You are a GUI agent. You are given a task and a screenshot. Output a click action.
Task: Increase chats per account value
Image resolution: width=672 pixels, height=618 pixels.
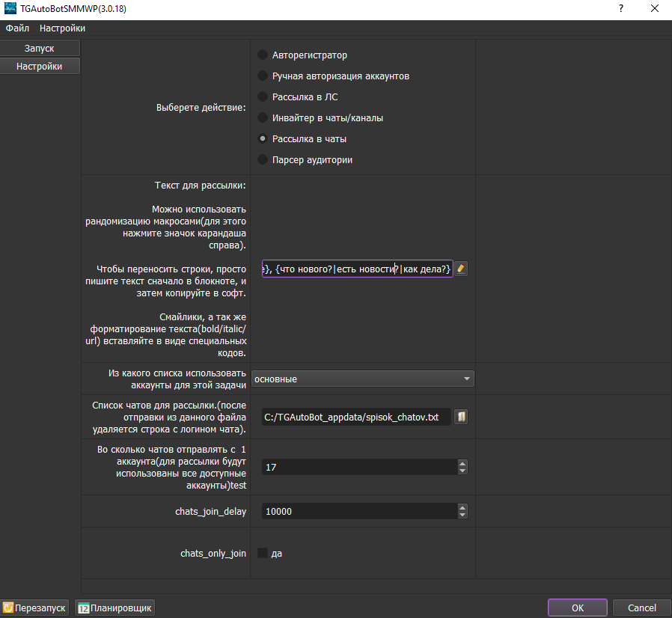pyautogui.click(x=462, y=463)
